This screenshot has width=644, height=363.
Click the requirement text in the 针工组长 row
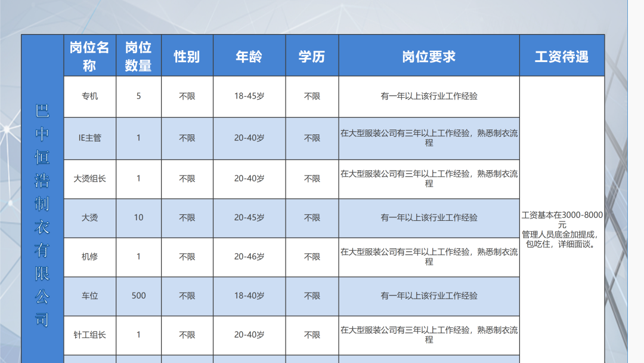(x=429, y=335)
